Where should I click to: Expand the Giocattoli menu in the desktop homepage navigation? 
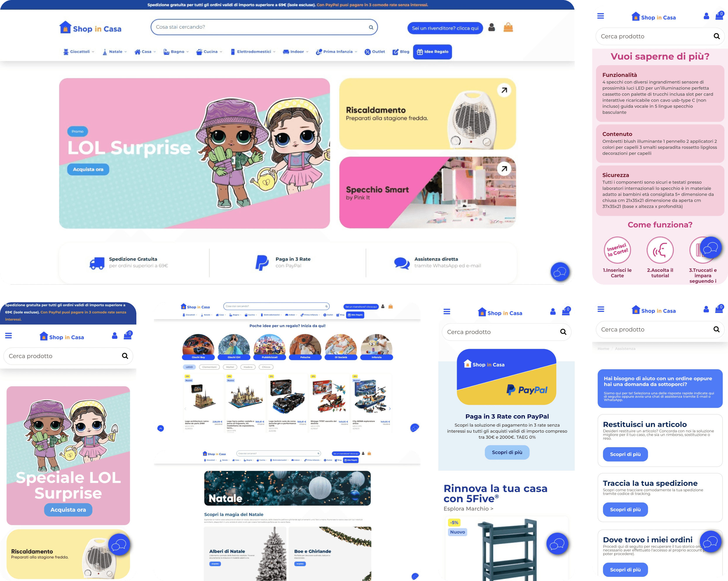[79, 52]
